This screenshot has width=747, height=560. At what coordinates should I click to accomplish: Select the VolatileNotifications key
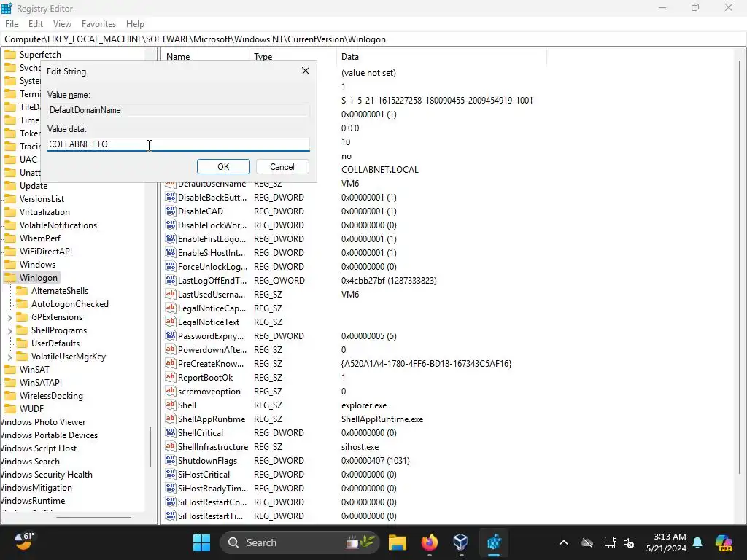58,225
